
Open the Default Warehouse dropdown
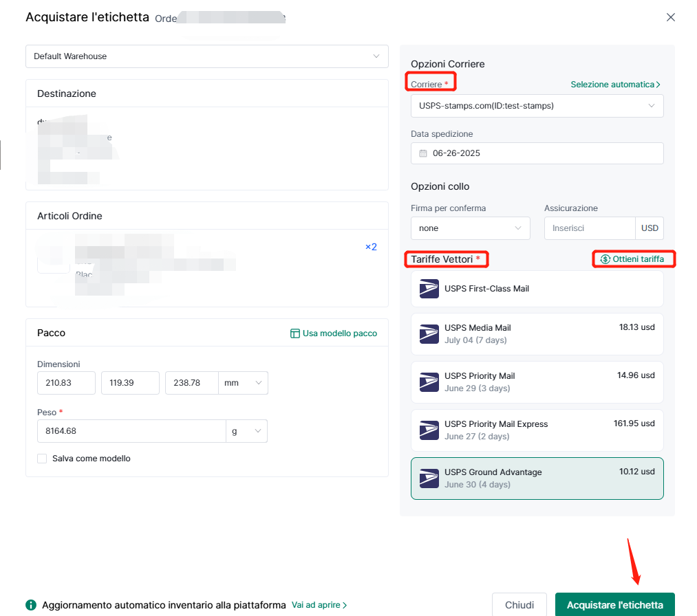click(206, 56)
